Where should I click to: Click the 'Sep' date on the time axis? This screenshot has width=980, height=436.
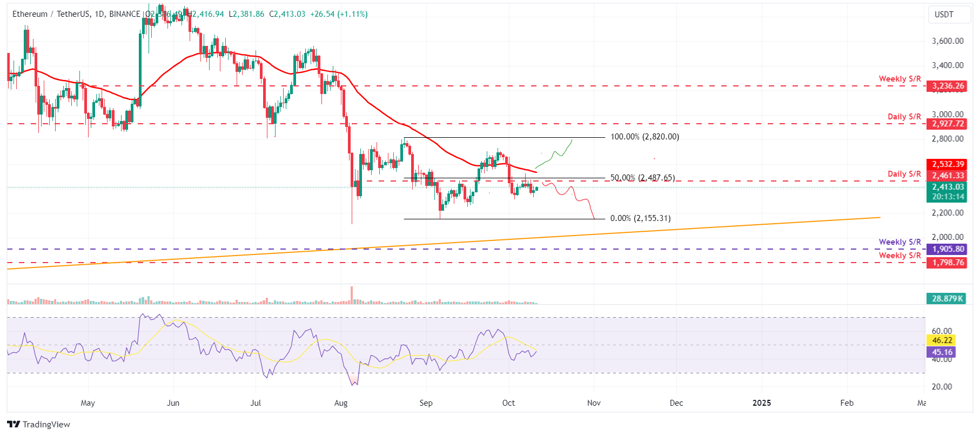point(426,403)
